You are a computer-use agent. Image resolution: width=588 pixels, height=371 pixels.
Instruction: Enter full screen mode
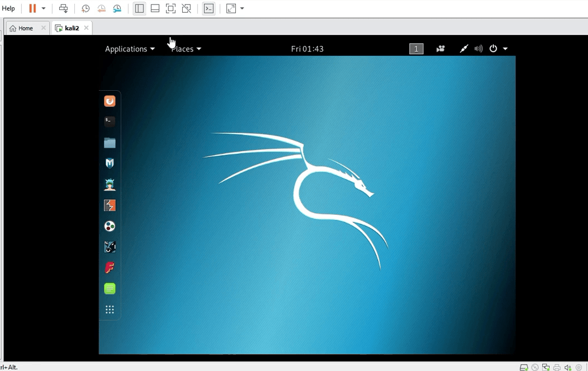pyautogui.click(x=171, y=8)
